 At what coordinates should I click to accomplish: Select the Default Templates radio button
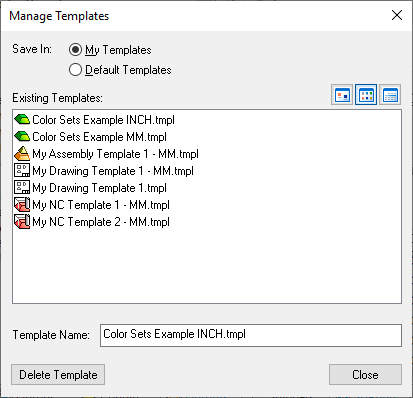[75, 70]
